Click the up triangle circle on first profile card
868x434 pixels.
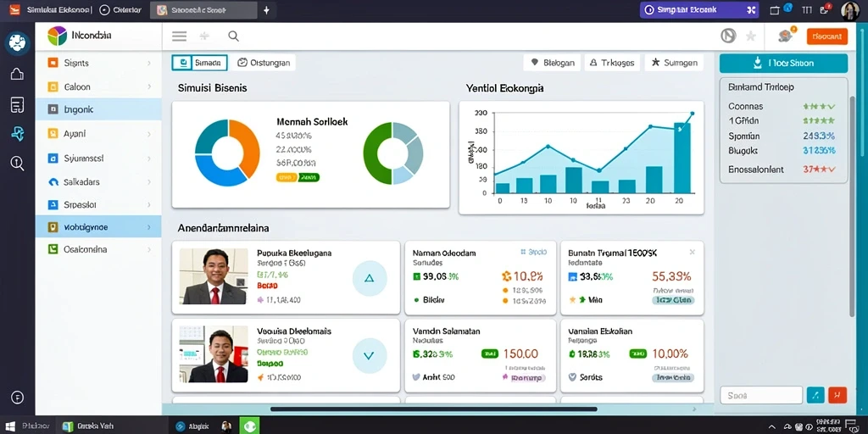click(x=370, y=278)
